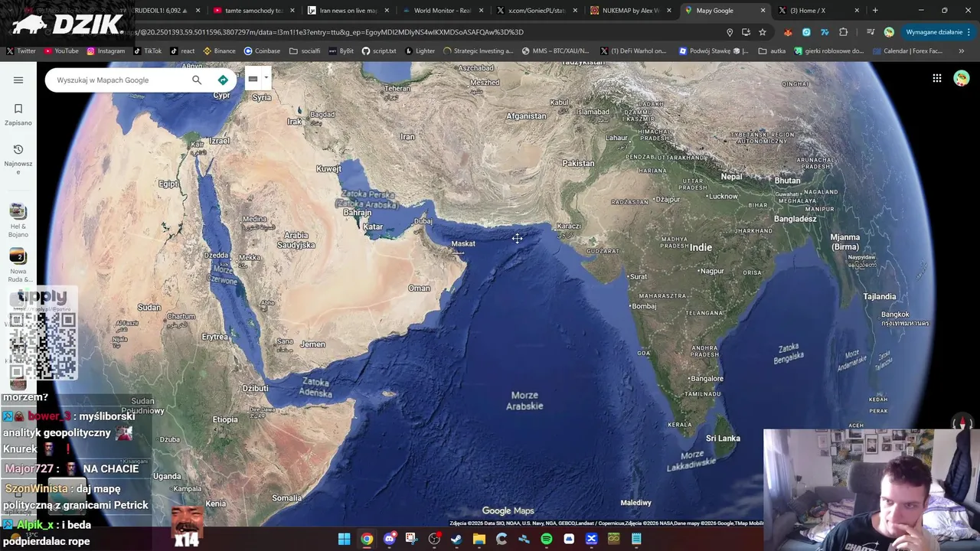980x551 pixels.
Task: Click the Pakistan label on the map
Action: click(x=578, y=163)
